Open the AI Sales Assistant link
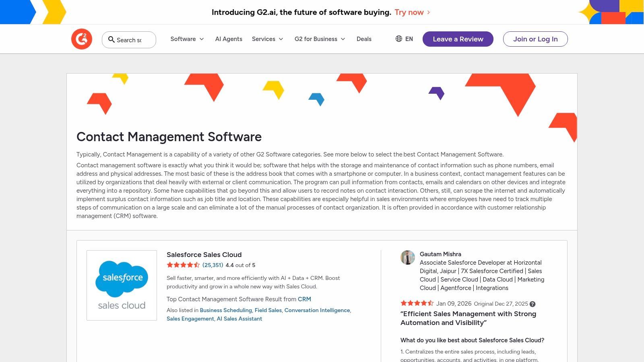Screen dimensions: 644x362 [239, 319]
